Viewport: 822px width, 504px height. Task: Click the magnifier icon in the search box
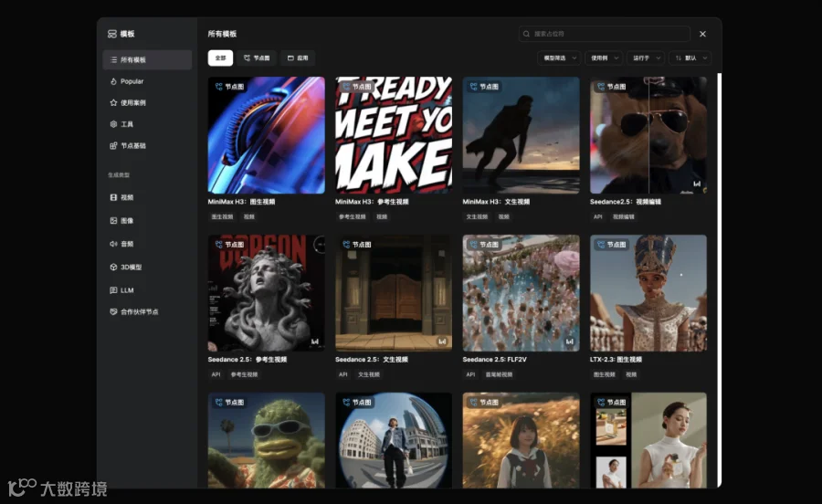pyautogui.click(x=526, y=34)
